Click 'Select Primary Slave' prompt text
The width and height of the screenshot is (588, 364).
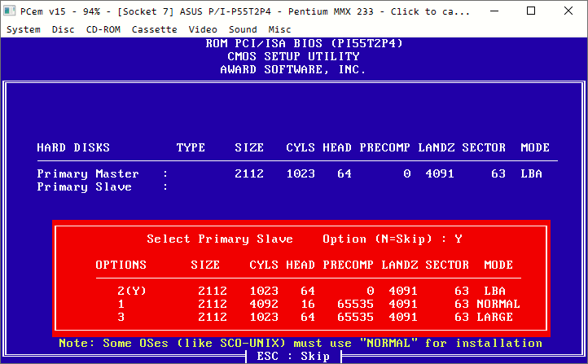click(220, 239)
